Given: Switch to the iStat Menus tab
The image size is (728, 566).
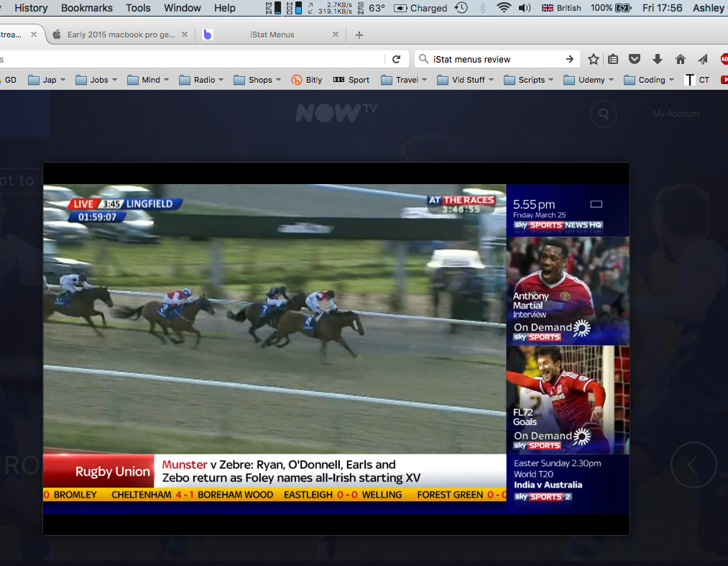Looking at the screenshot, I should click(x=272, y=35).
